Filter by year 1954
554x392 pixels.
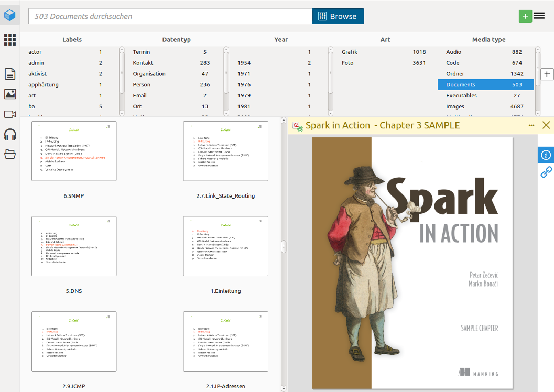(278, 63)
